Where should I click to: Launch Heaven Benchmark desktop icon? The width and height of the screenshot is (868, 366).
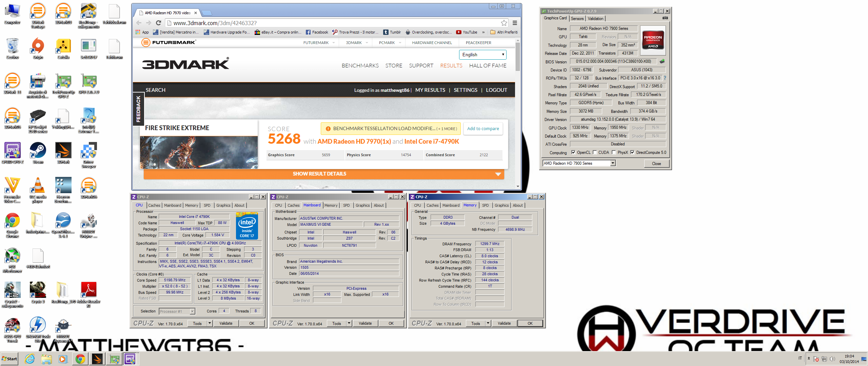tap(63, 190)
